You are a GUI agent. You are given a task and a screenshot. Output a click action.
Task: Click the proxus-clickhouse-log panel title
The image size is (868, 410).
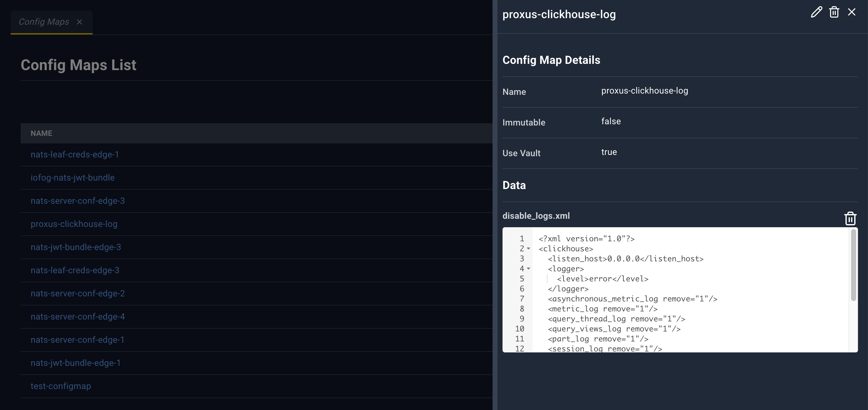(x=559, y=14)
